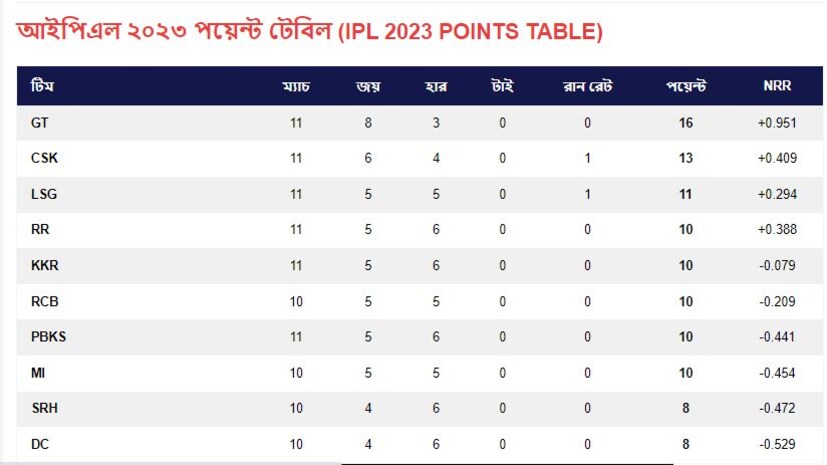Click the IPL 2023 Points Table heading

(x=310, y=32)
